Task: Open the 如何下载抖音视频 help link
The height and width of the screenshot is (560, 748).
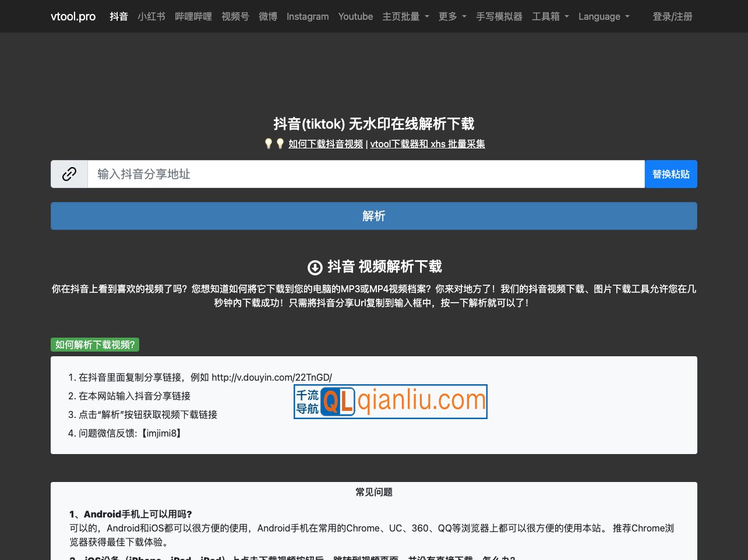Action: 326,144
